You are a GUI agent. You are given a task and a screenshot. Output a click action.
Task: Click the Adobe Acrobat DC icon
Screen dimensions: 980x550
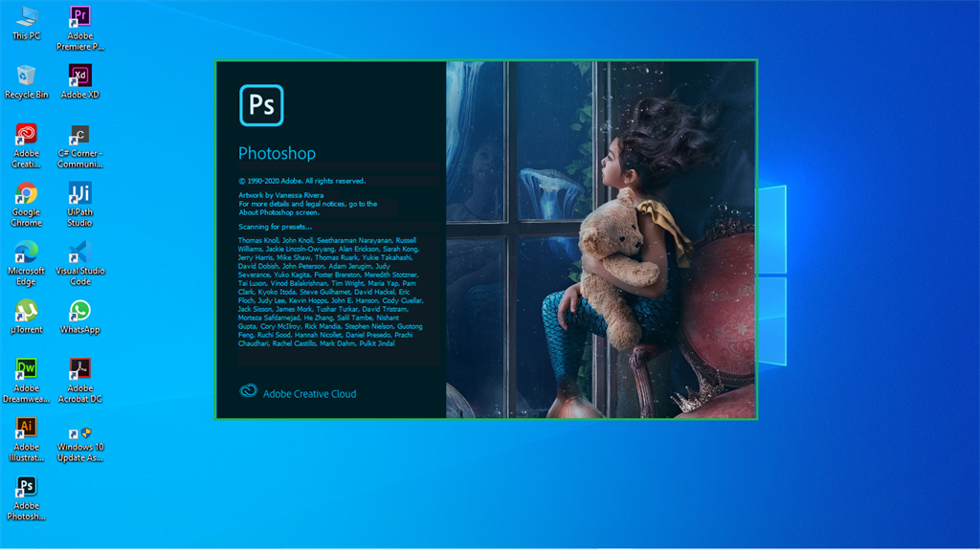pyautogui.click(x=80, y=381)
